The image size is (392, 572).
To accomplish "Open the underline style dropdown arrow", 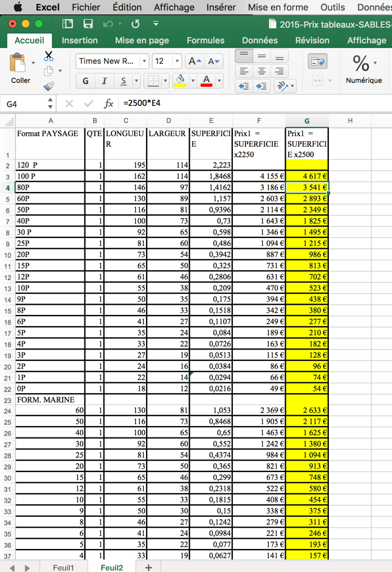I will coord(136,80).
